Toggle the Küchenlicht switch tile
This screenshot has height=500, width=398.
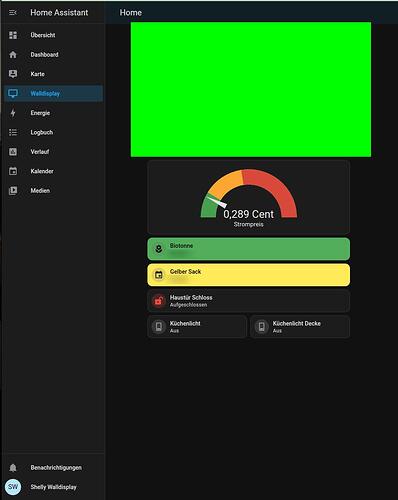coord(197,327)
